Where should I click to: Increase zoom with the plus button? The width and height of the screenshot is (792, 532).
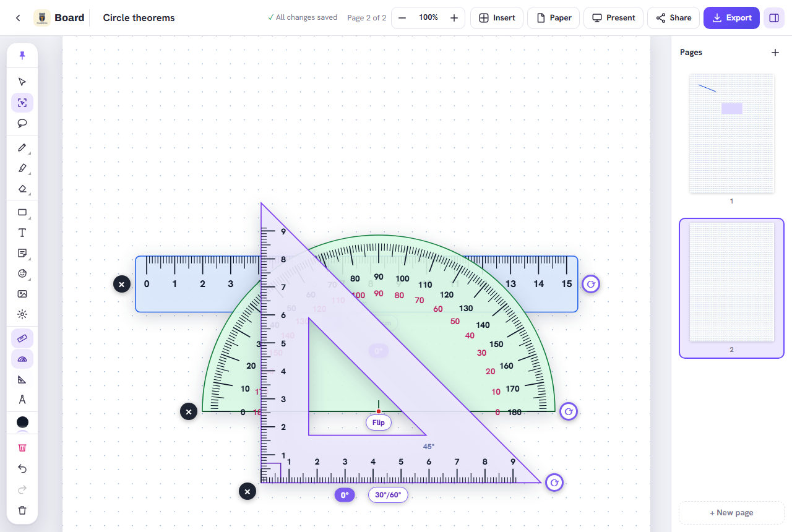454,18
